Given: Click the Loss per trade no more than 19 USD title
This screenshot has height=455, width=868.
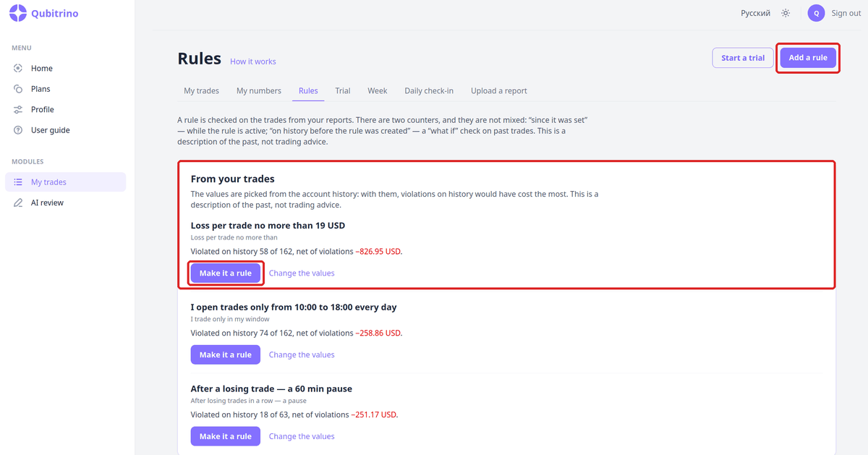Looking at the screenshot, I should point(268,226).
